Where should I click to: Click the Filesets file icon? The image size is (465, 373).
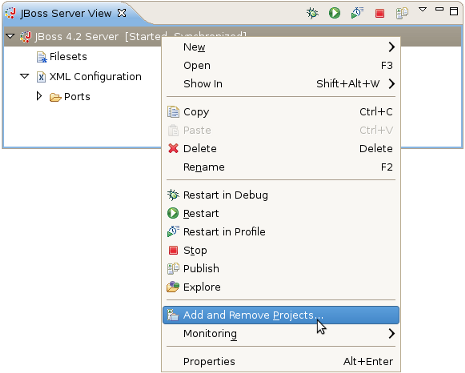point(42,57)
